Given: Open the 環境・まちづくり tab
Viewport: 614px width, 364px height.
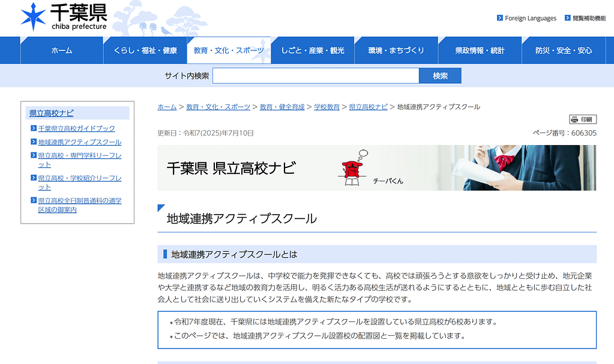Looking at the screenshot, I should click(x=396, y=50).
